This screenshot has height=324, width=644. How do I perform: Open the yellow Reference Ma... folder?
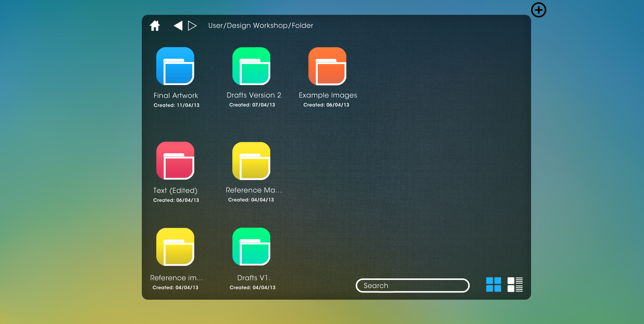click(x=251, y=161)
